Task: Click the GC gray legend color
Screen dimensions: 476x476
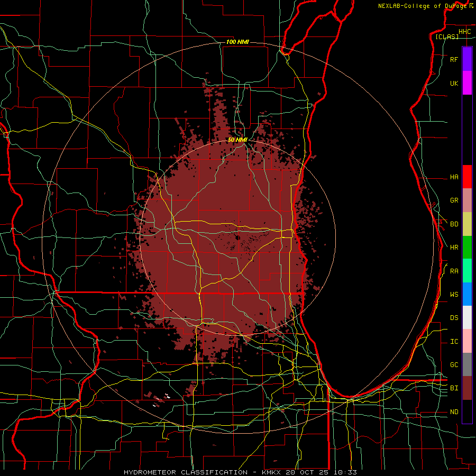Action: 467,364
